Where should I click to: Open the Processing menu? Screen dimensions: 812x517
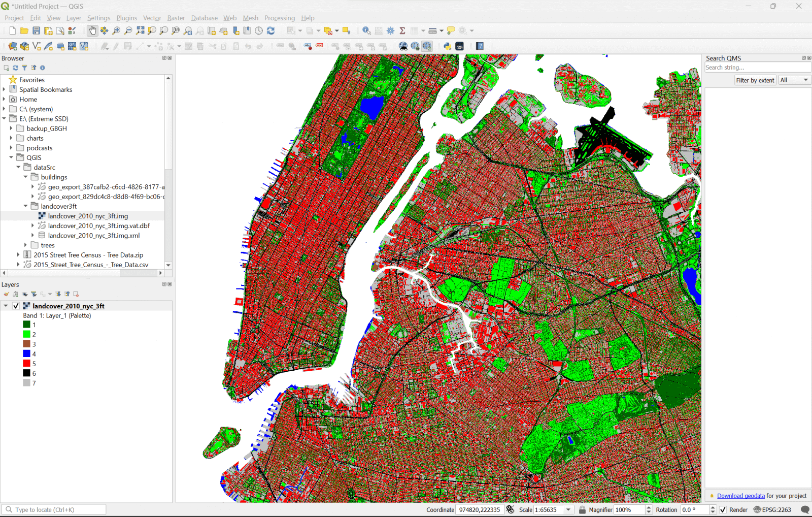[x=279, y=18]
